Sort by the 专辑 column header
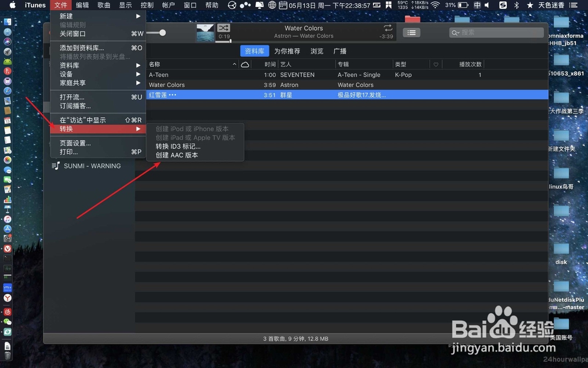 coord(364,64)
